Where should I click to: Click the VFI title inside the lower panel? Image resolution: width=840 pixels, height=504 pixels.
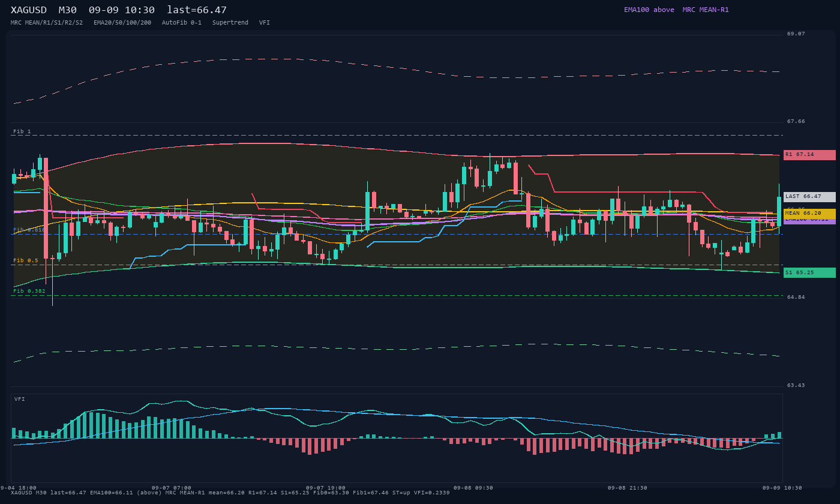point(20,399)
